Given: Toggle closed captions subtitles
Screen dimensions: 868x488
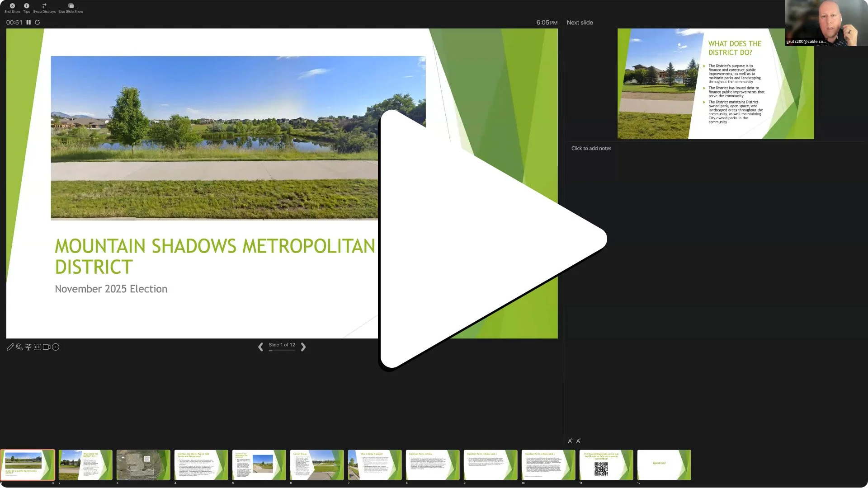Looking at the screenshot, I should (x=38, y=347).
